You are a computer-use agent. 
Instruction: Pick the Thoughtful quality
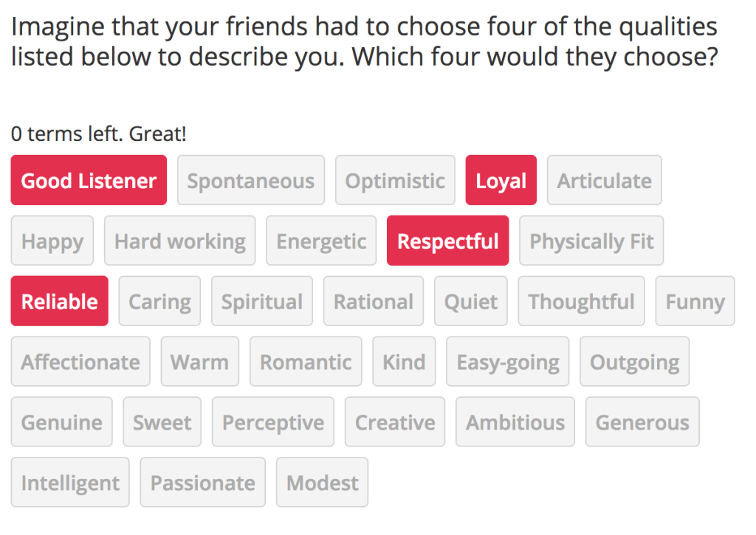pyautogui.click(x=581, y=302)
